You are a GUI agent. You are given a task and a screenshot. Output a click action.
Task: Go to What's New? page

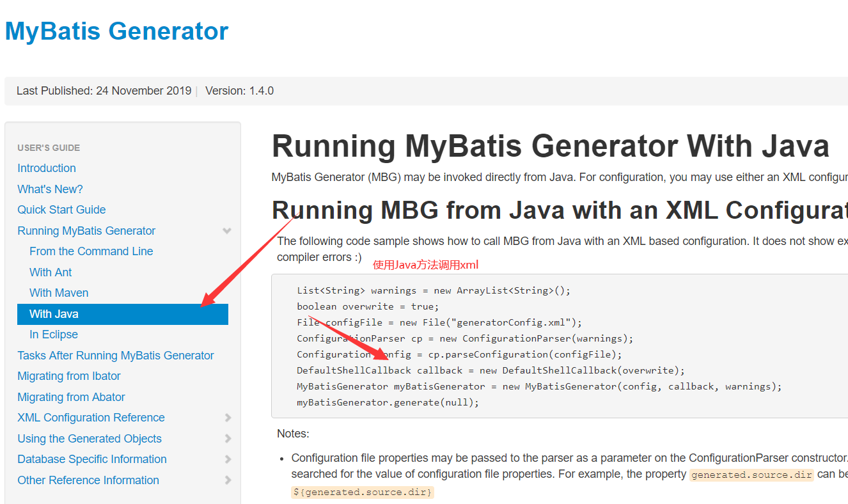click(x=50, y=189)
